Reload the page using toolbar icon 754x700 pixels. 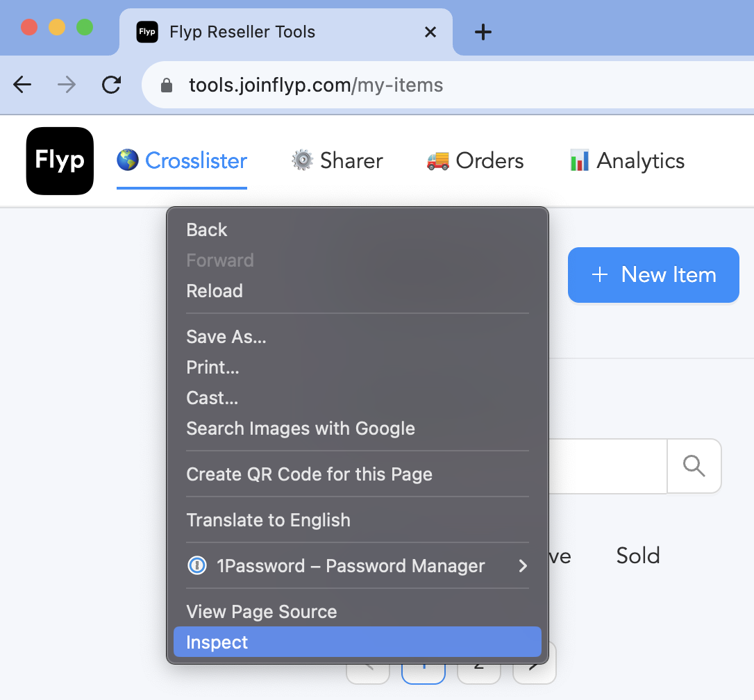point(111,85)
